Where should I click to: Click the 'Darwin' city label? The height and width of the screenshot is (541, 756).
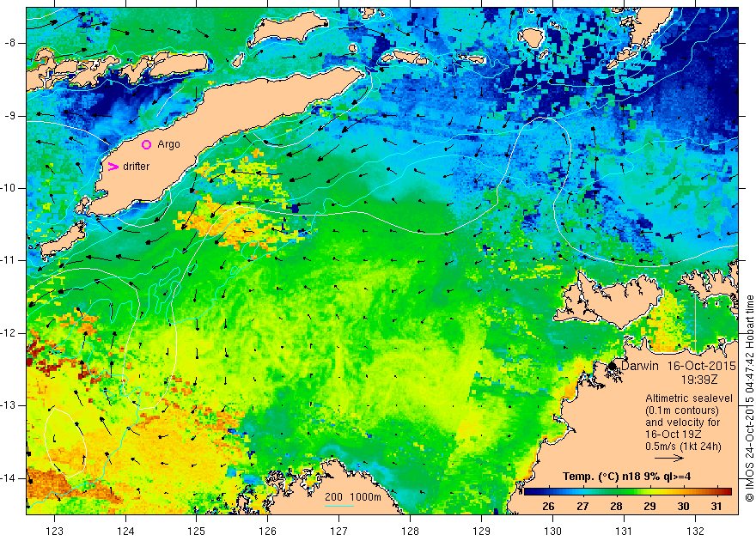[639, 366]
